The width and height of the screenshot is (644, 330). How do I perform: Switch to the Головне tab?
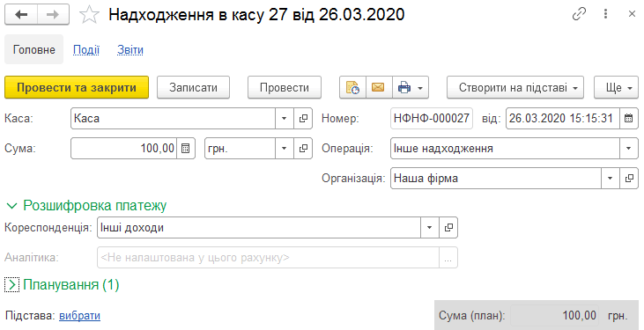34,49
